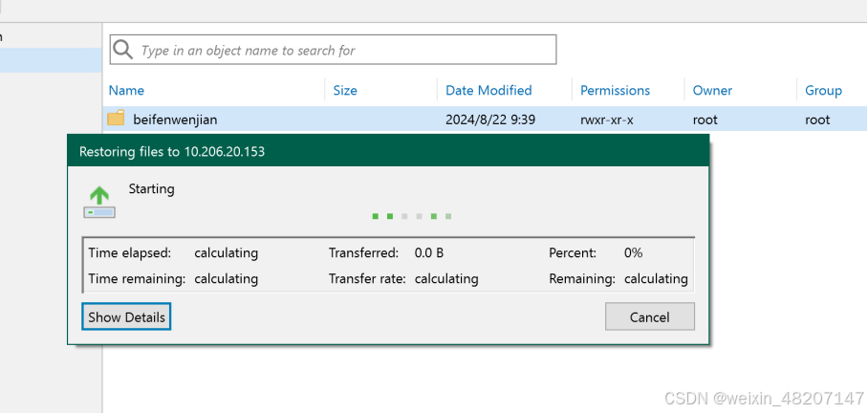Cancel the file restore operation
Screen dimensions: 868x413
(649, 316)
